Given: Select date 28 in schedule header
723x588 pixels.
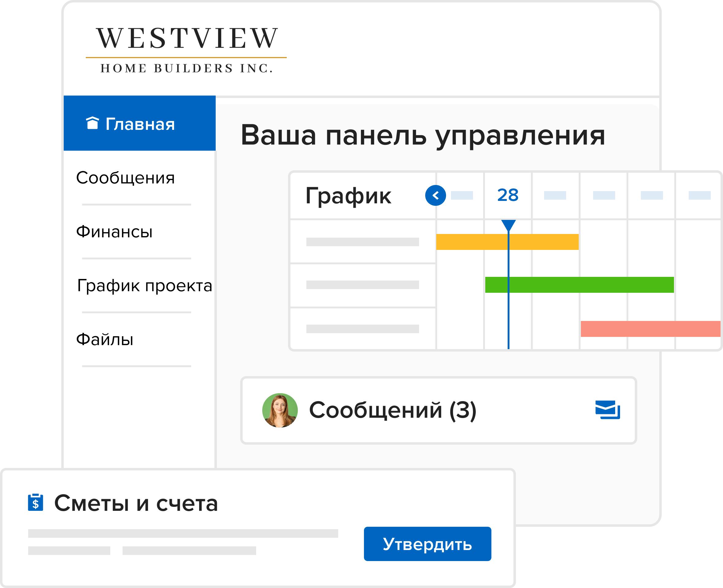Looking at the screenshot, I should click(508, 195).
